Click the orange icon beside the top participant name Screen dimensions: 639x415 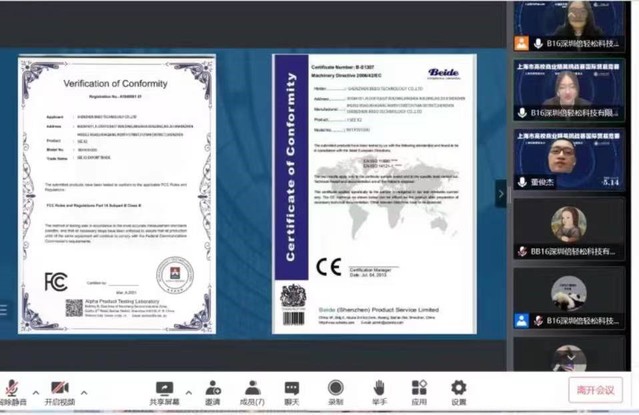point(521,44)
